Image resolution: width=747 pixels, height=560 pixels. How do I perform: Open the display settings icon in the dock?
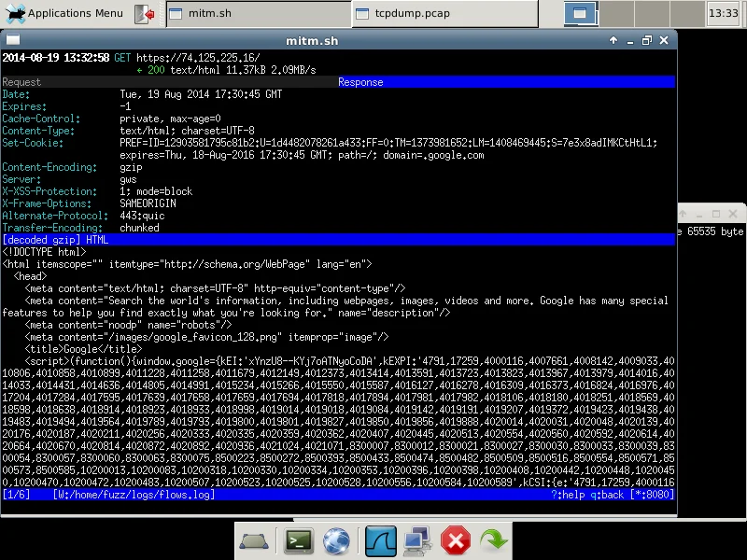click(416, 541)
